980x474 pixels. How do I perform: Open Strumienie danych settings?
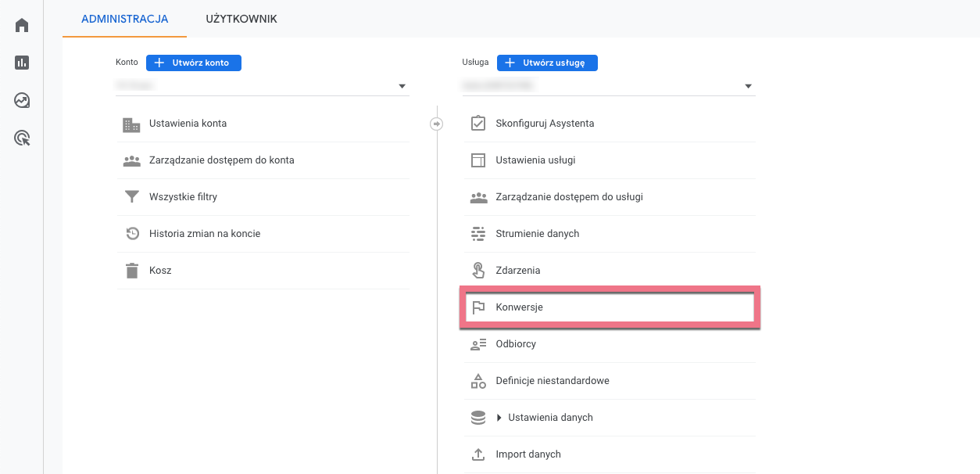pos(537,234)
